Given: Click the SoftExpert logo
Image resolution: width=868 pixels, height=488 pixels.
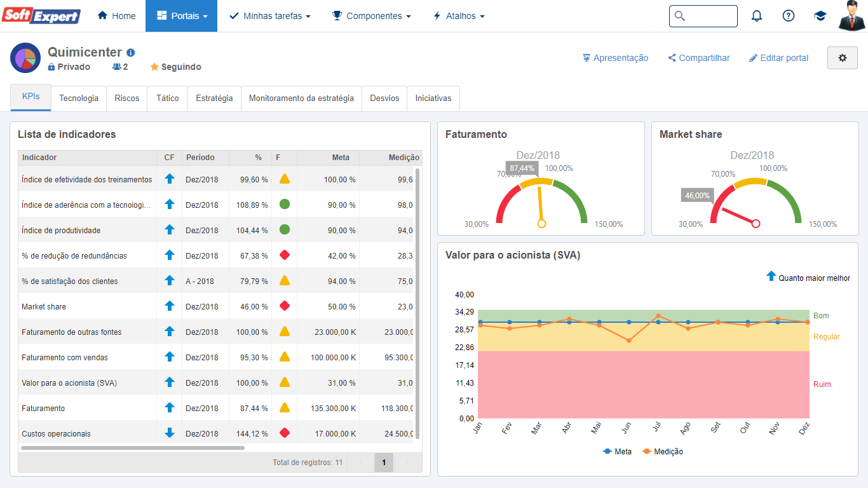Looking at the screenshot, I should pyautogui.click(x=41, y=16).
